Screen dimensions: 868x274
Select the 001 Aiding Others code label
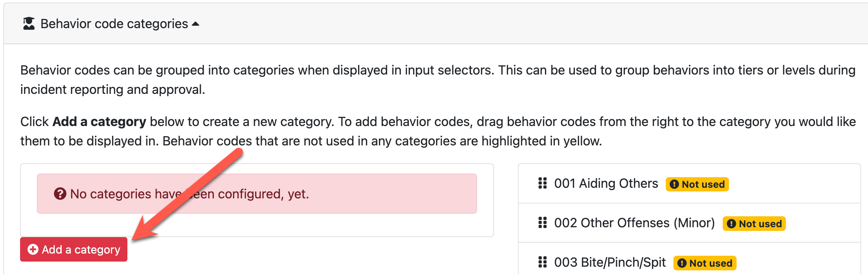pyautogui.click(x=606, y=183)
